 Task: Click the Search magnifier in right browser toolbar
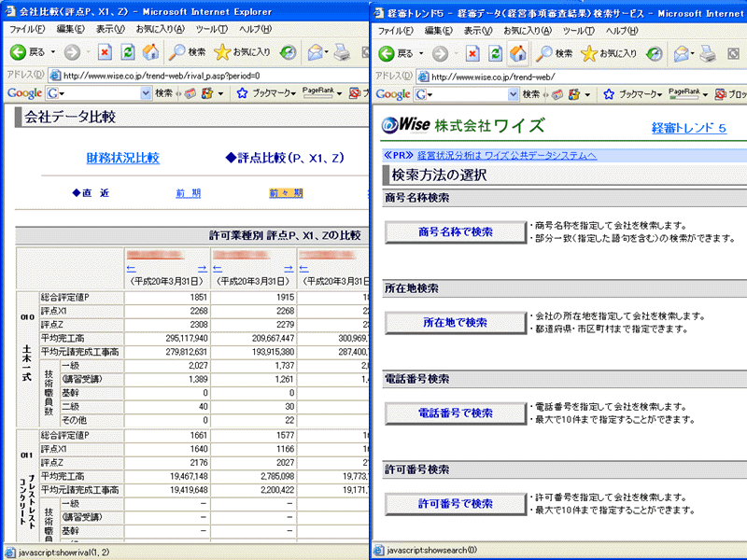point(543,52)
